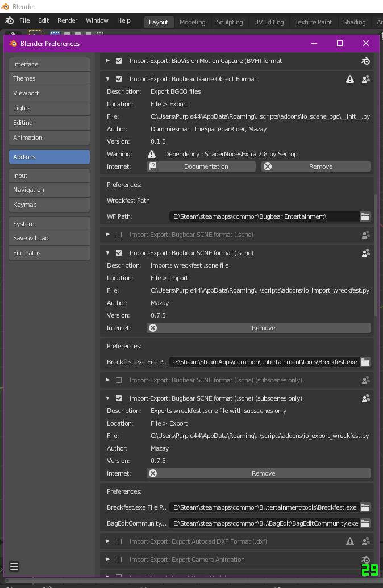This screenshot has width=383, height=588.
Task: Enable the unchecked Bugbear SCNE format add-on
Action: (119, 235)
